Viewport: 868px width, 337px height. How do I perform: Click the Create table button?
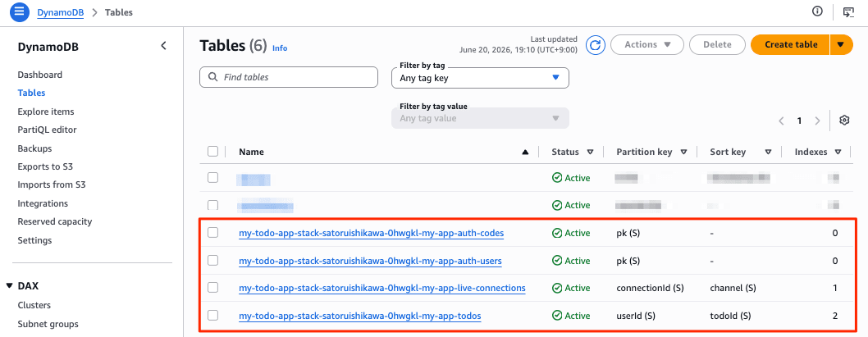[791, 45]
